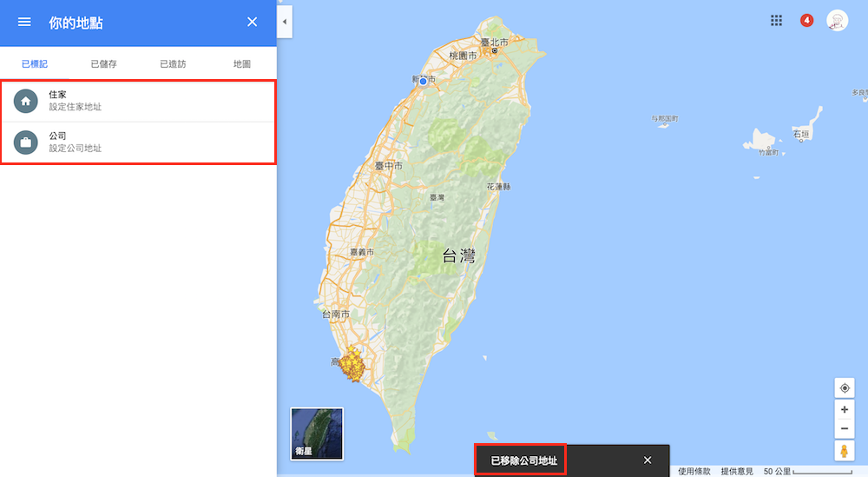Click the 你的地點 panel title
Screen dimensions: 868x477
pos(76,23)
